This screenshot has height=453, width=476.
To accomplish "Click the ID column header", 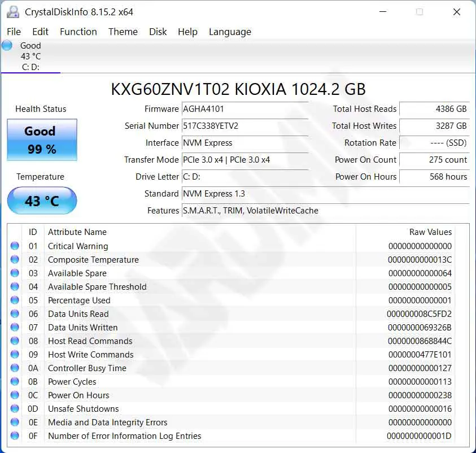I will point(33,232).
